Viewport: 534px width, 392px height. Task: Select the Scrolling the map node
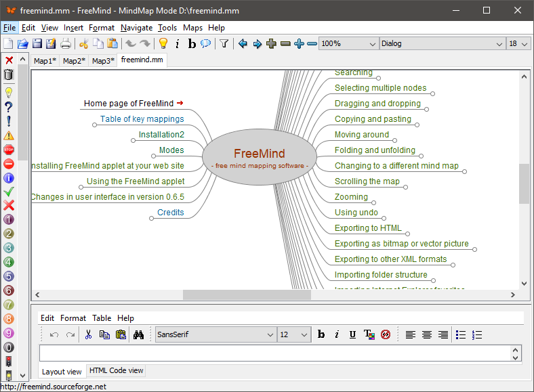[x=367, y=181]
